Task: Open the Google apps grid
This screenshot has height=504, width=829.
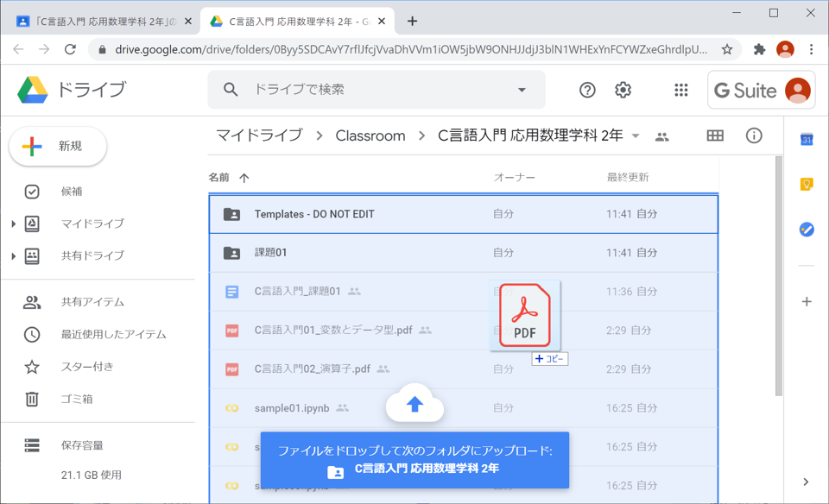Action: tap(680, 90)
